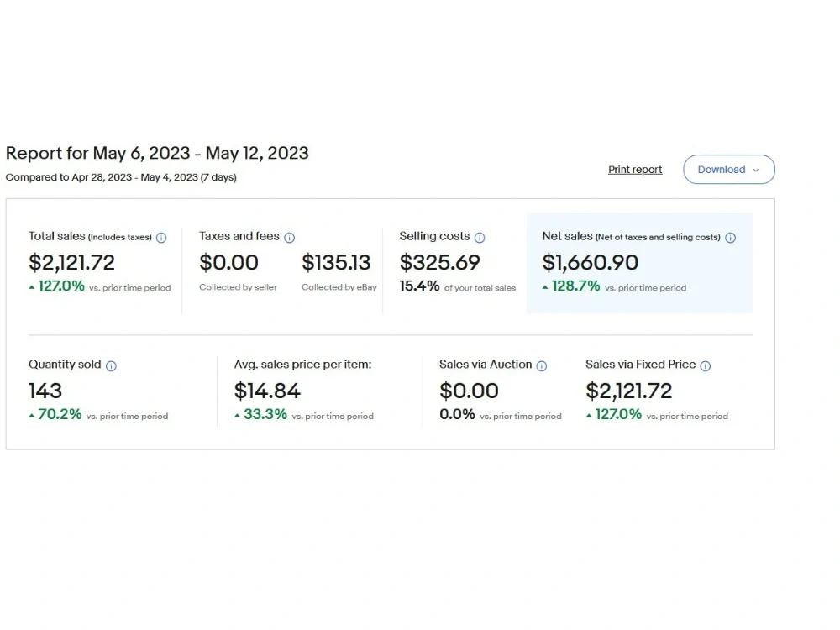This screenshot has width=840, height=630.
Task: Click the $325.69 Selling costs value
Action: point(440,262)
